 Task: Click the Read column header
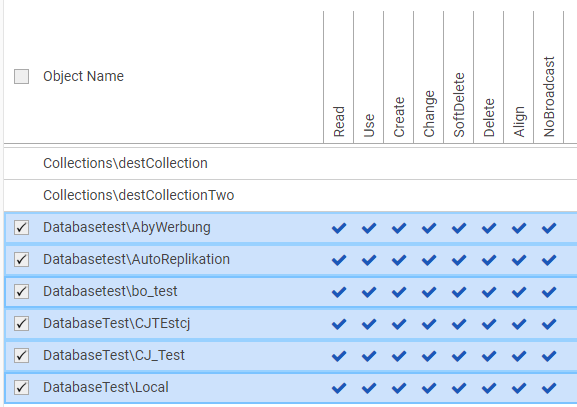pos(339,121)
